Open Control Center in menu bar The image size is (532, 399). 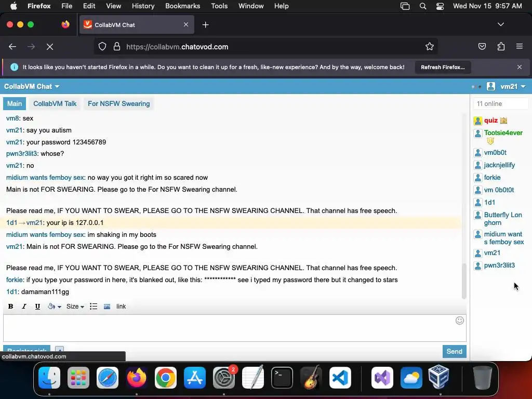[x=440, y=6]
